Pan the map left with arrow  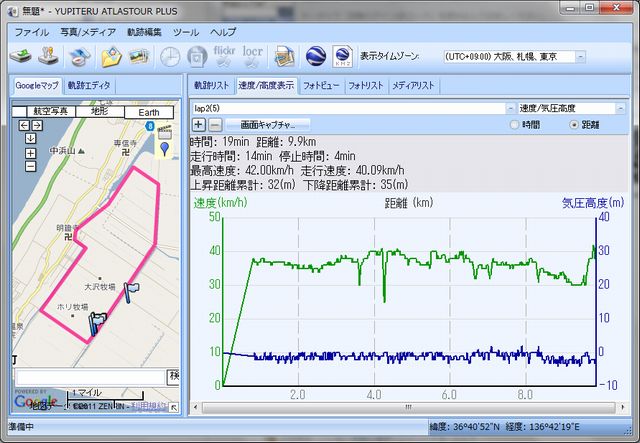[24, 125]
